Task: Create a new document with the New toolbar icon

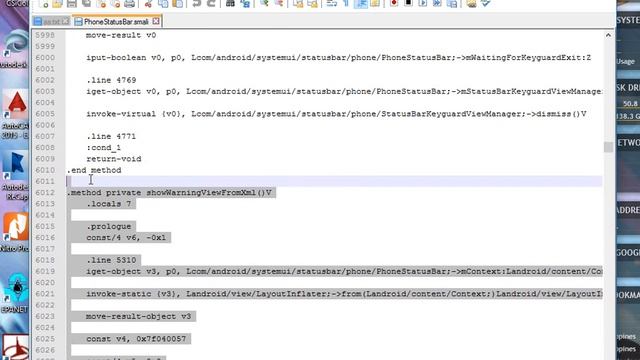Action: coord(44,4)
